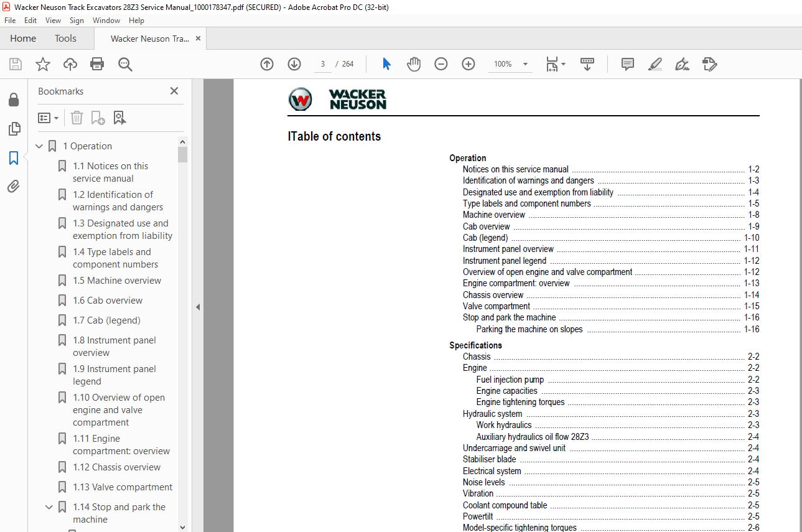Add a comment with the sticky note icon
Viewport: 802px width, 532px height.
[628, 64]
